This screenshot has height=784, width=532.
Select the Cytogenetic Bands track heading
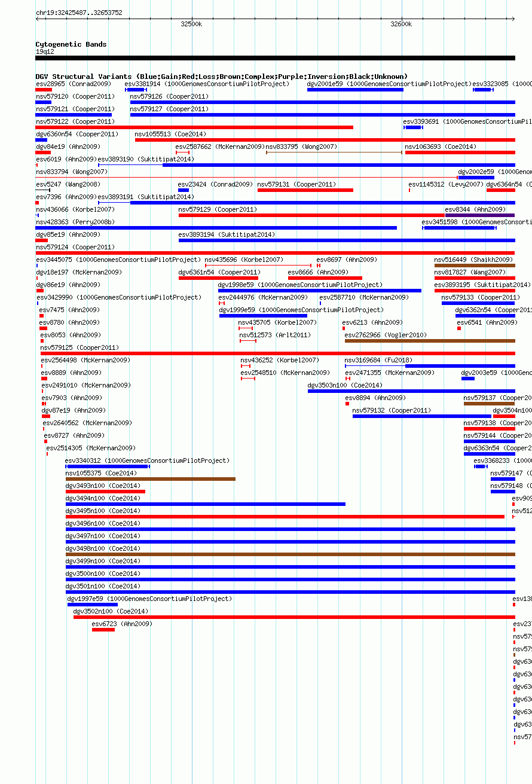click(x=71, y=44)
